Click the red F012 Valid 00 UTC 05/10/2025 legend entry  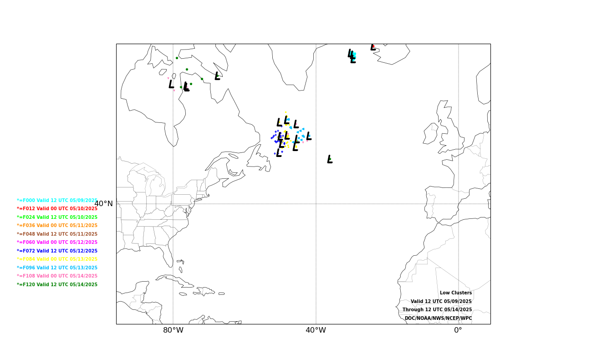(x=57, y=209)
